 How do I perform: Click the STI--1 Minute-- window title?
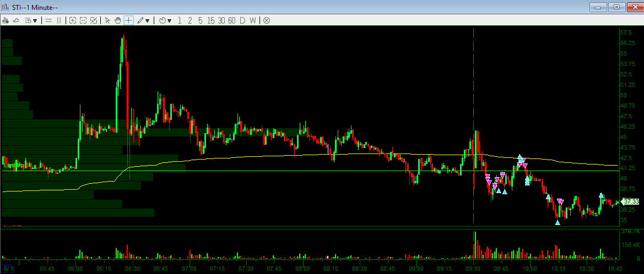pos(34,7)
